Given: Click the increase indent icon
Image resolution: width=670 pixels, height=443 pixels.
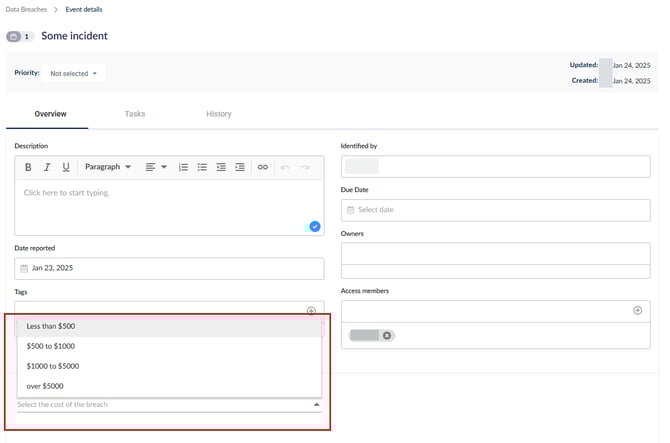Looking at the screenshot, I should 240,167.
